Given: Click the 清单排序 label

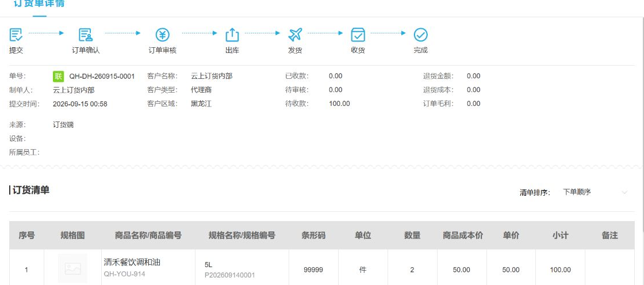Looking at the screenshot, I should click(535, 192).
